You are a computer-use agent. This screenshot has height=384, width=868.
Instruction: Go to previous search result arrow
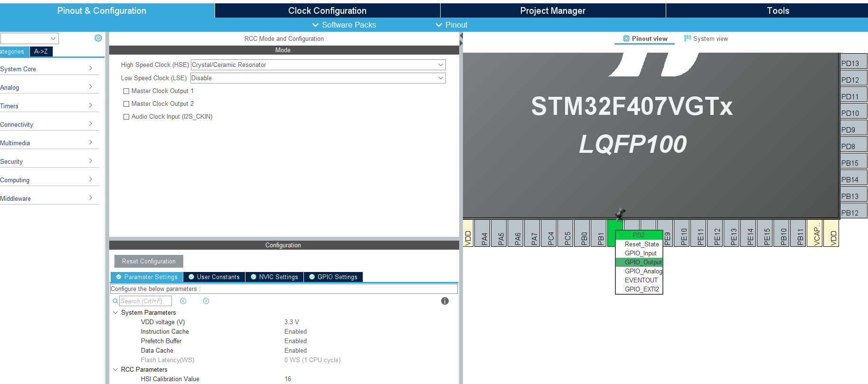pyautogui.click(x=183, y=301)
